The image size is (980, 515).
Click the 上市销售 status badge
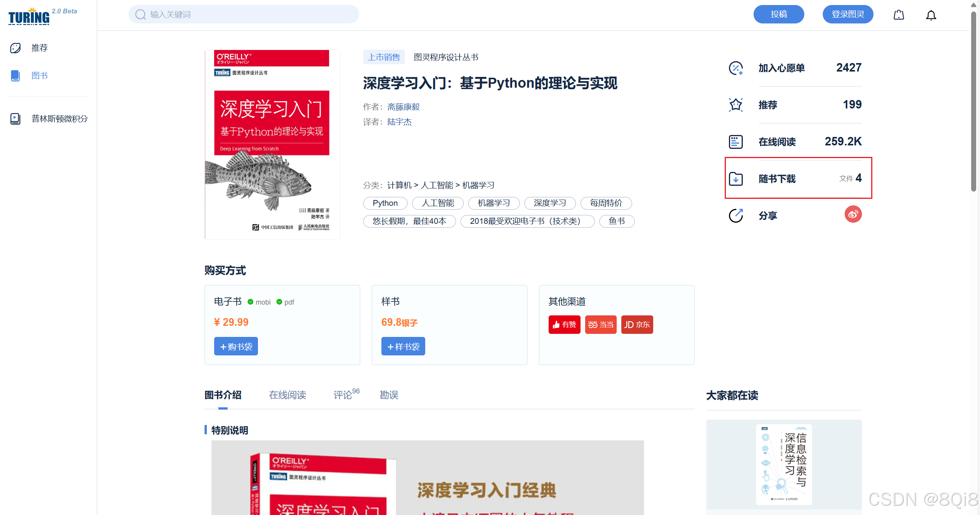point(384,57)
